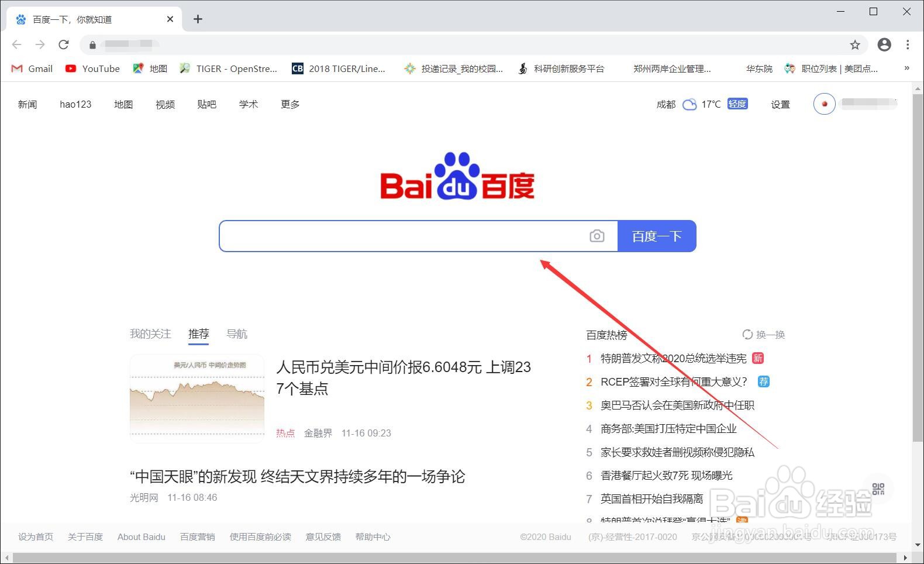This screenshot has width=924, height=564.
Task: Open hot item 奥巴马否认会在美国新政府中任职
Action: tap(677, 405)
